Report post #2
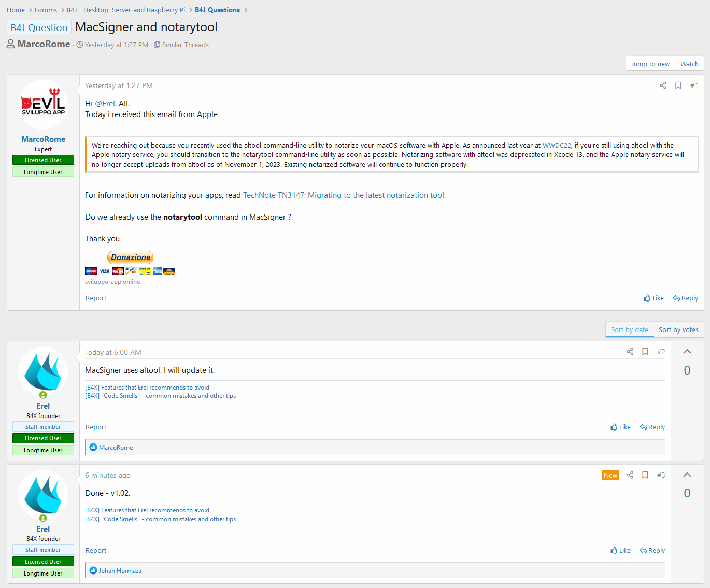The width and height of the screenshot is (710, 588). click(96, 427)
